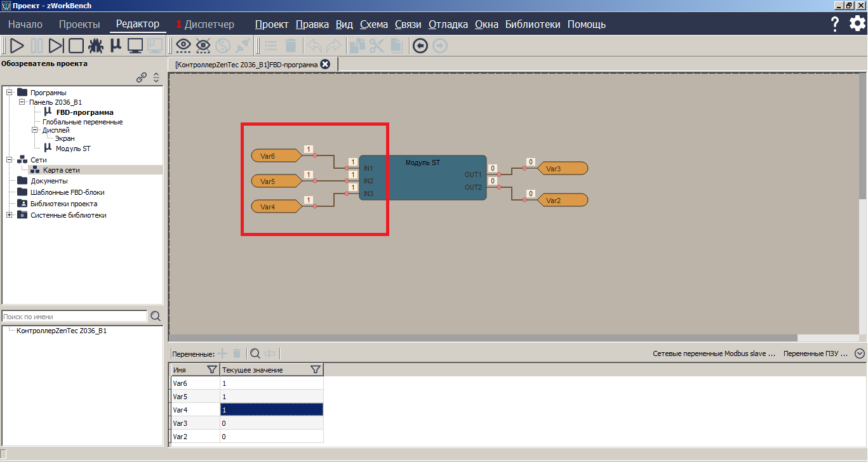
Task: Expand the variables panel chevron dropdown
Action: (x=860, y=353)
